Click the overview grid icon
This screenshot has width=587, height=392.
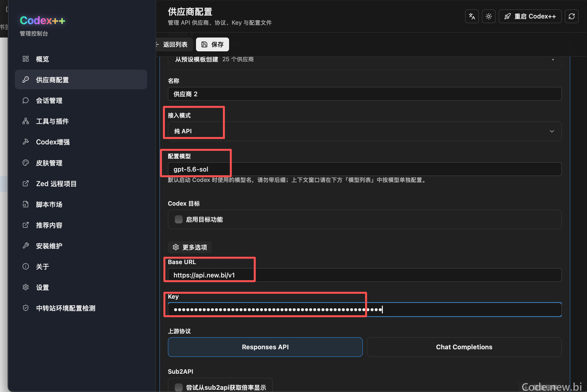25,59
